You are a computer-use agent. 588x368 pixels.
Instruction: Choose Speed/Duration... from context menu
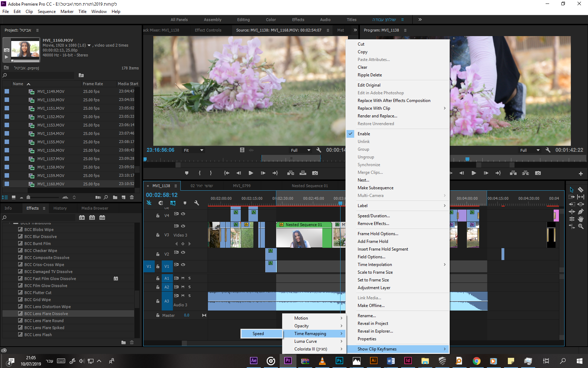click(x=373, y=216)
